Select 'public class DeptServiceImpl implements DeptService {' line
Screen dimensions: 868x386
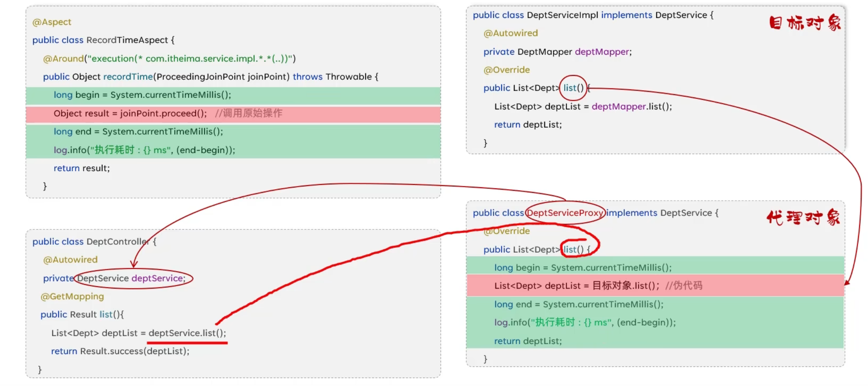(x=593, y=15)
